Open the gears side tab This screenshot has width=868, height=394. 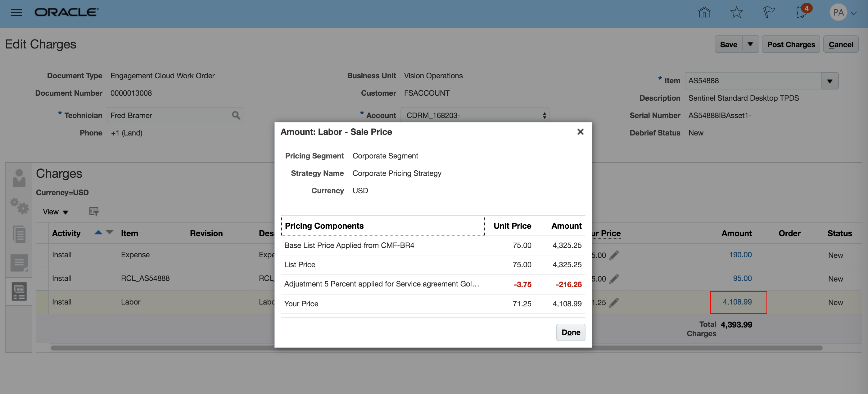click(19, 206)
